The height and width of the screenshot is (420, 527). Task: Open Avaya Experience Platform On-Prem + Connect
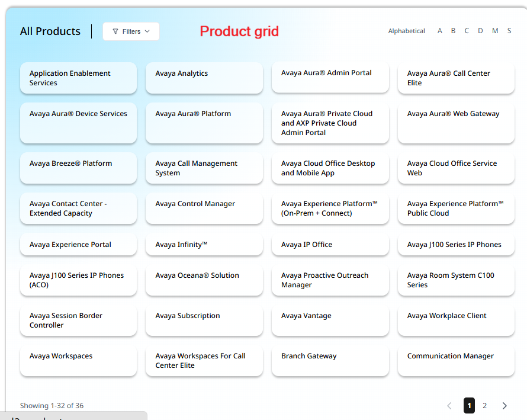(330, 209)
